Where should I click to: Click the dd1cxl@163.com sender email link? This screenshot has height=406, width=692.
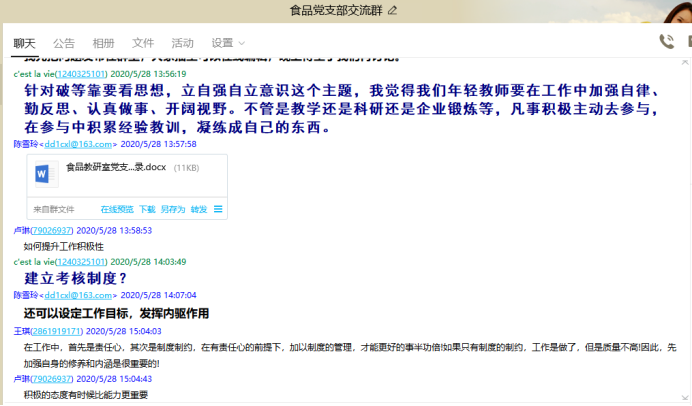77,144
